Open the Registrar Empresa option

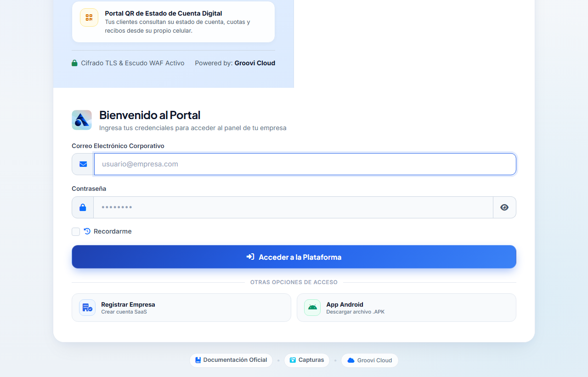pyautogui.click(x=181, y=308)
